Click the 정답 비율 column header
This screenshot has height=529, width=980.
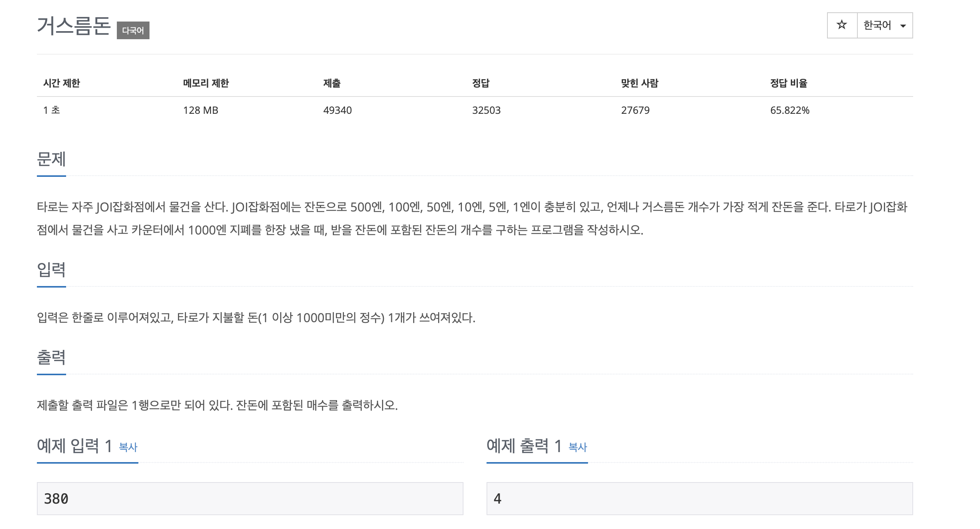click(x=788, y=83)
